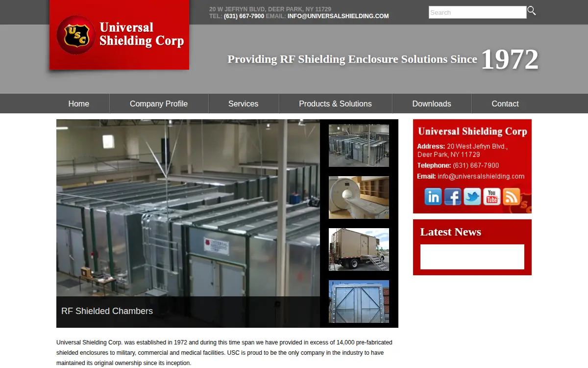Open the RSS feed icon

click(512, 197)
